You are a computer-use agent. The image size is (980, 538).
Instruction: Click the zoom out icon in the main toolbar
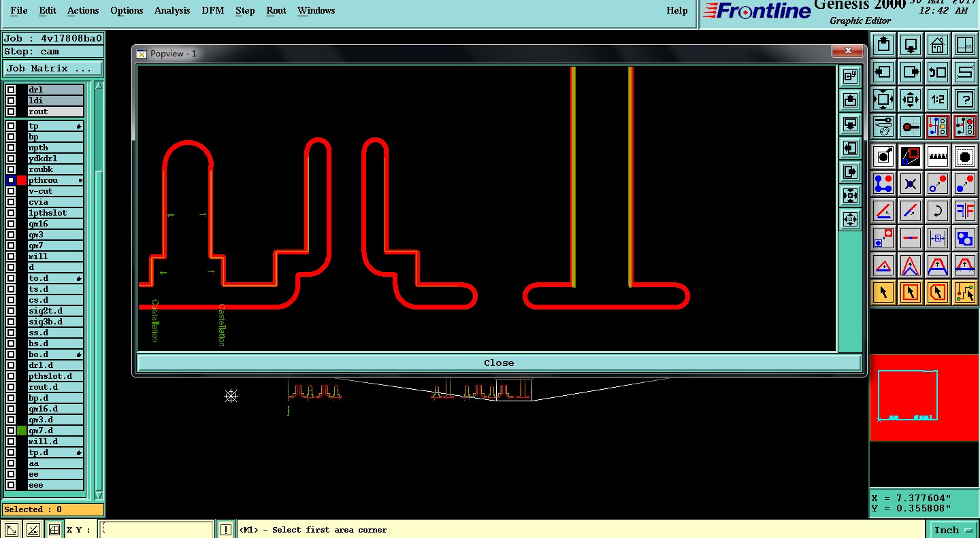(x=910, y=99)
